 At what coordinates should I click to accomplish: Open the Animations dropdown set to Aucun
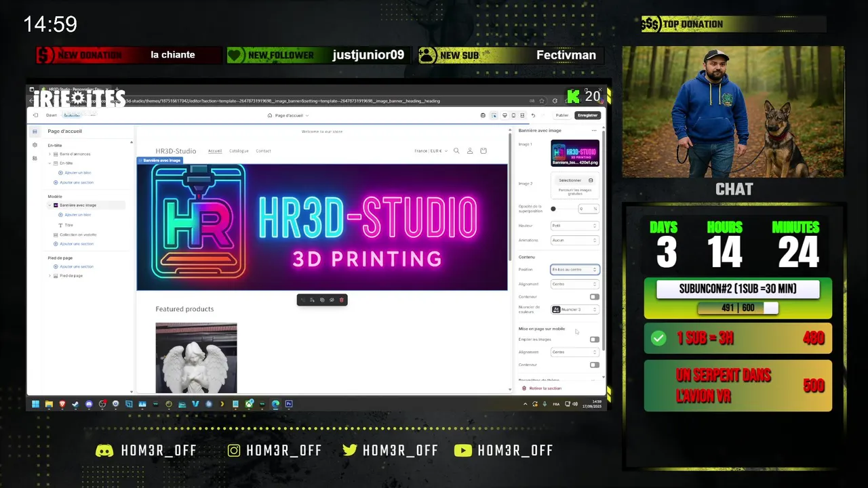point(575,240)
